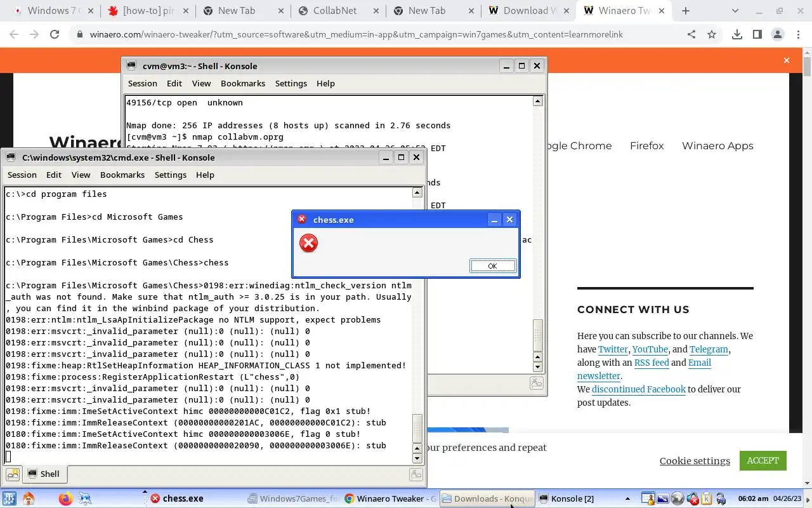Open the calendar reminder tray icon
This screenshot has width=812, height=508.
(648, 498)
